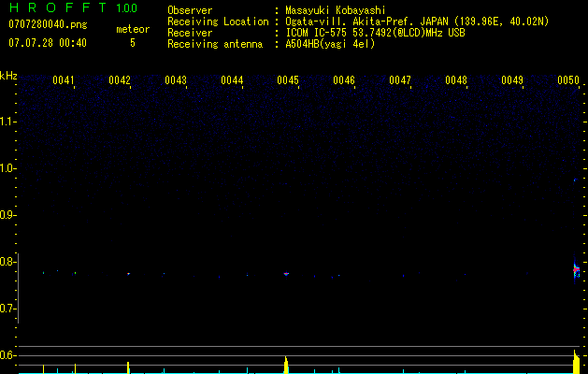Viewport: 588px width, 374px height.
Task: Click the 0.6 kHz frequency label
Action: point(7,355)
